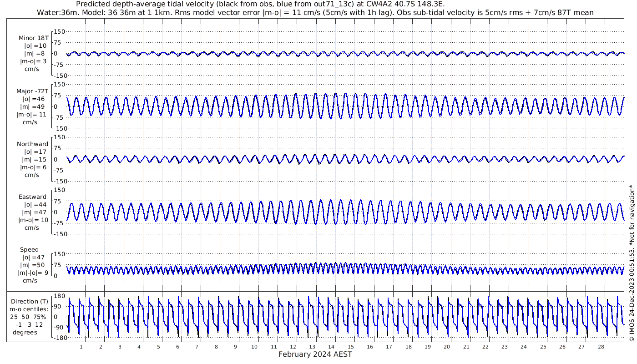
Task: Click the 'February 2024 AEST' axis title
Action: (315, 354)
